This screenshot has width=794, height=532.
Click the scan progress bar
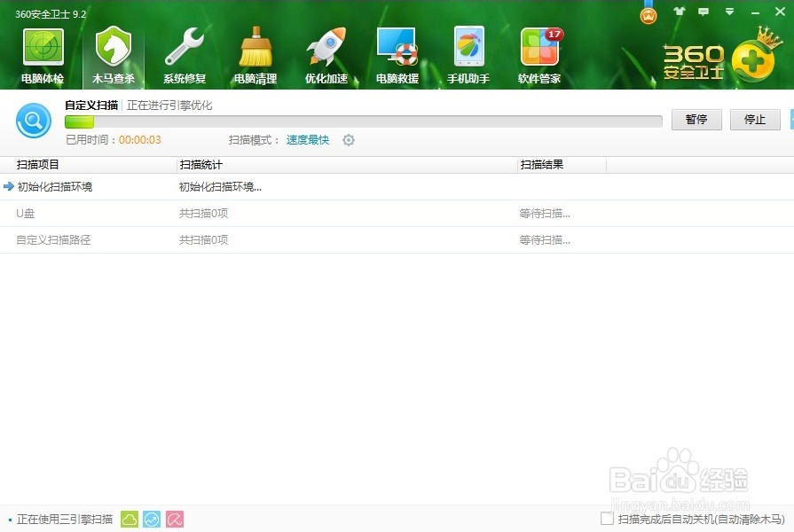(x=363, y=121)
